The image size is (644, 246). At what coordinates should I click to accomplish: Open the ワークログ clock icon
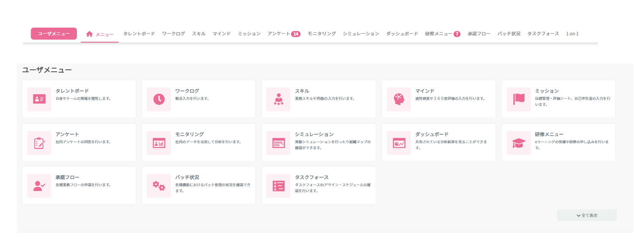[x=159, y=99]
